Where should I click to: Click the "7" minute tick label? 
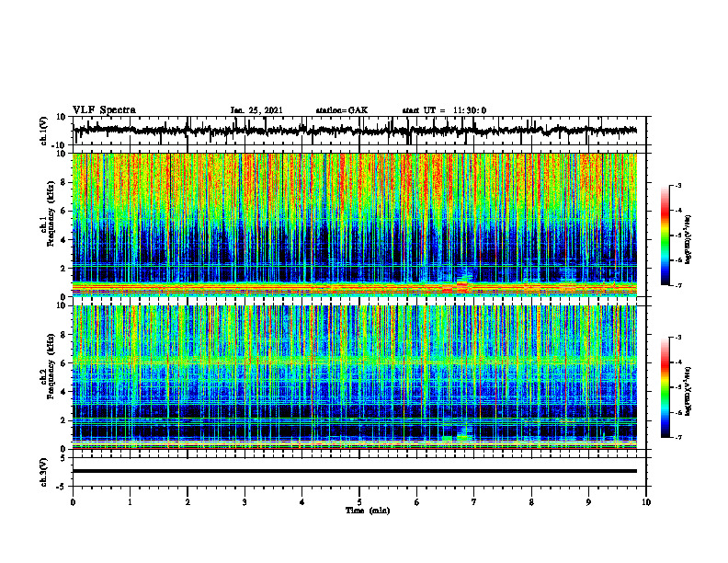pyautogui.click(x=474, y=502)
